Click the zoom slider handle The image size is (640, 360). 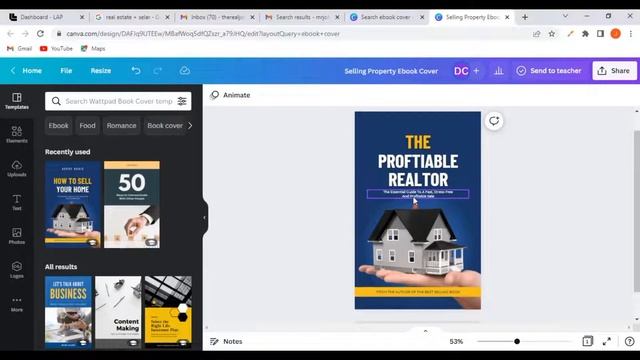(x=517, y=341)
